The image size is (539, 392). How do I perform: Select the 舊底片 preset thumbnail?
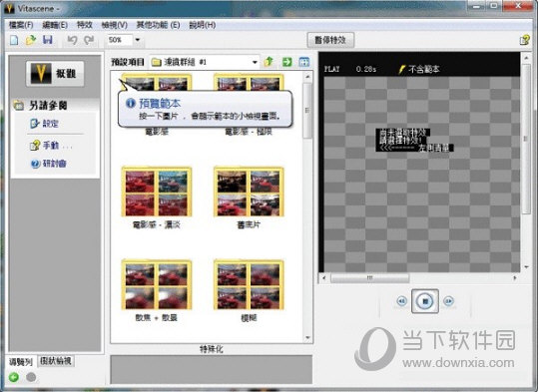click(x=249, y=193)
